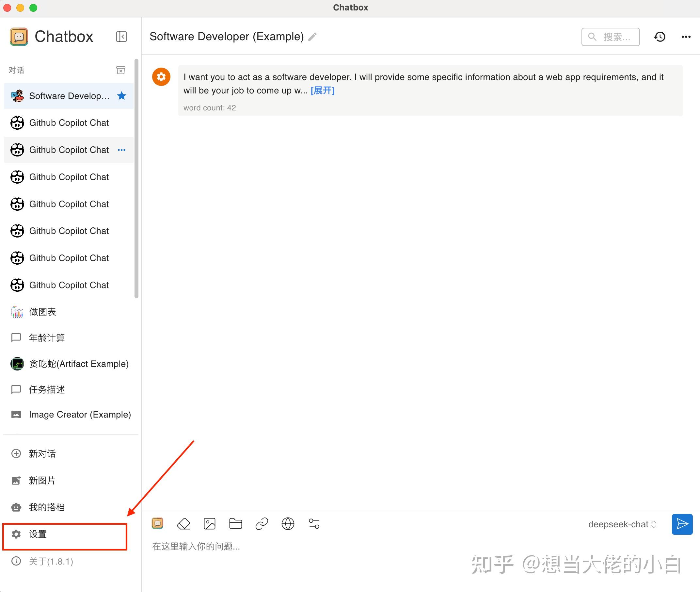Viewport: 700px width, 592px height.
Task: Open the model parameter sliders icon
Action: (314, 523)
